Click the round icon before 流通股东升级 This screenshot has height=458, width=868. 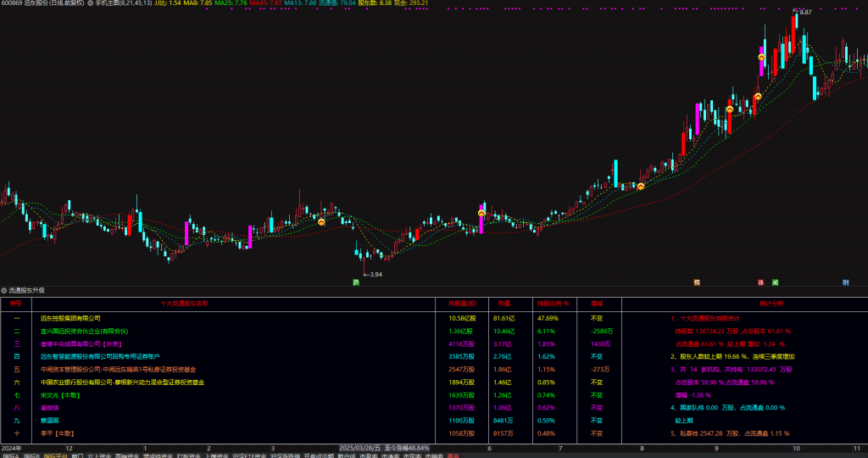pos(4,290)
